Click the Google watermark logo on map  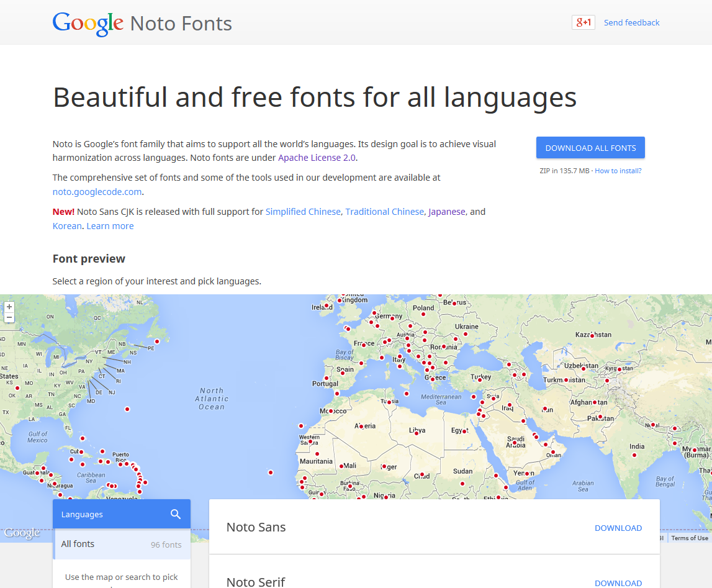[x=22, y=533]
